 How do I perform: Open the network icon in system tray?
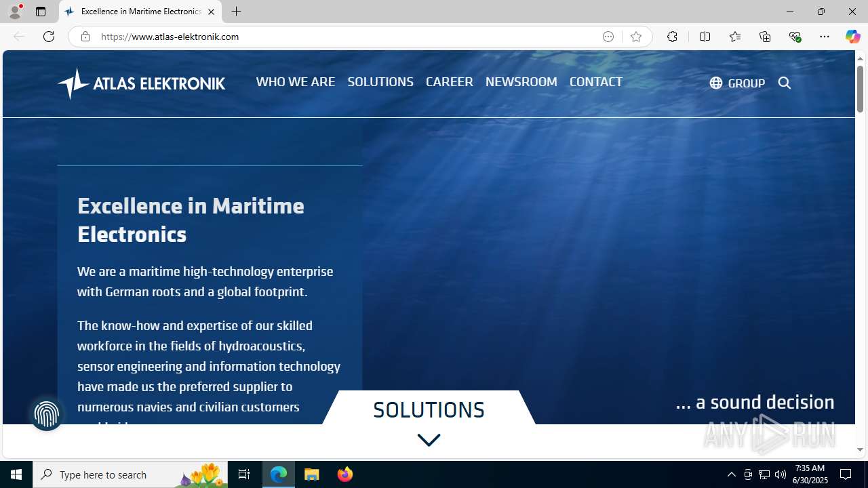[764, 474]
